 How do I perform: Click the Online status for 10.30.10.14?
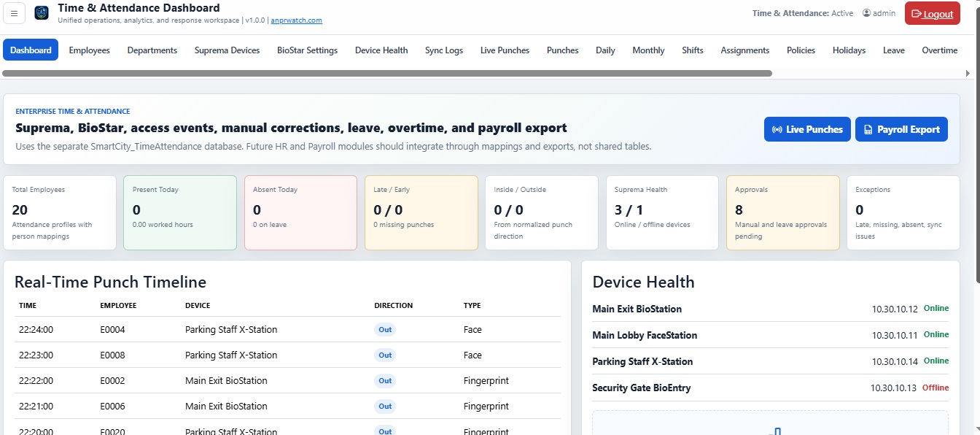coord(936,361)
